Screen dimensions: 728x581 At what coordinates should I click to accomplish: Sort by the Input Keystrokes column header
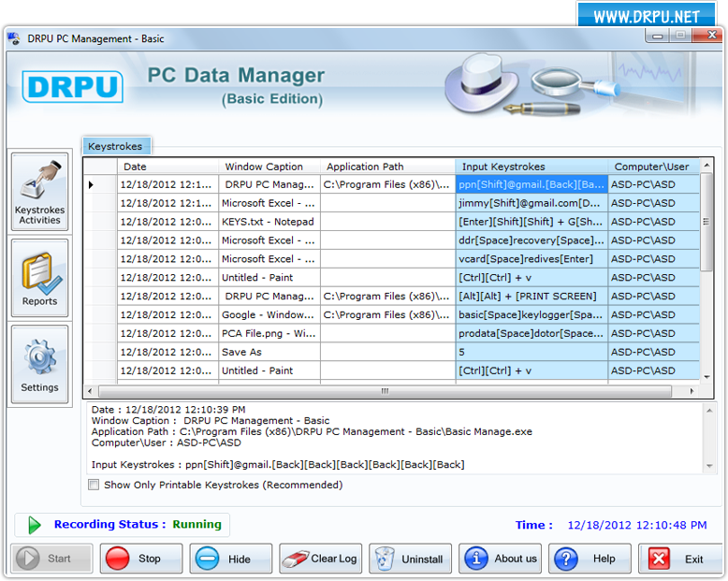point(531,167)
